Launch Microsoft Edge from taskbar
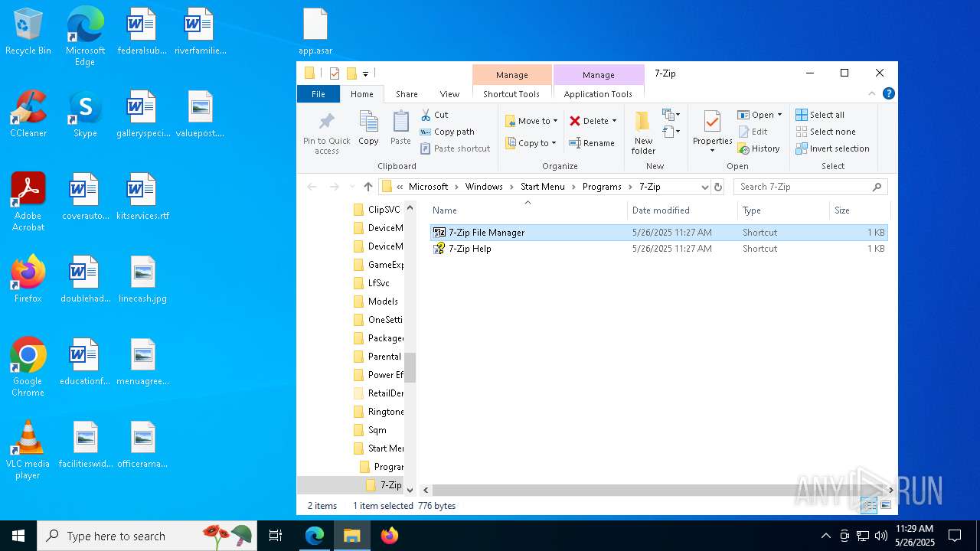 [315, 536]
